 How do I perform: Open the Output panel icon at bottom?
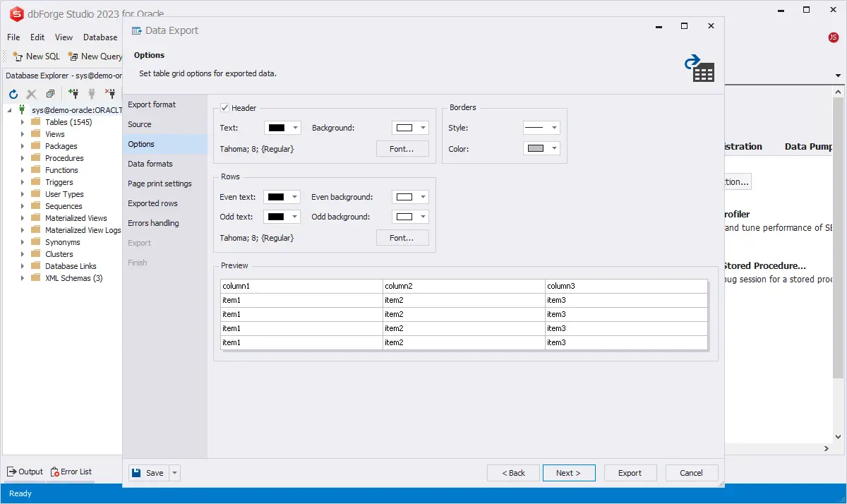coord(12,472)
